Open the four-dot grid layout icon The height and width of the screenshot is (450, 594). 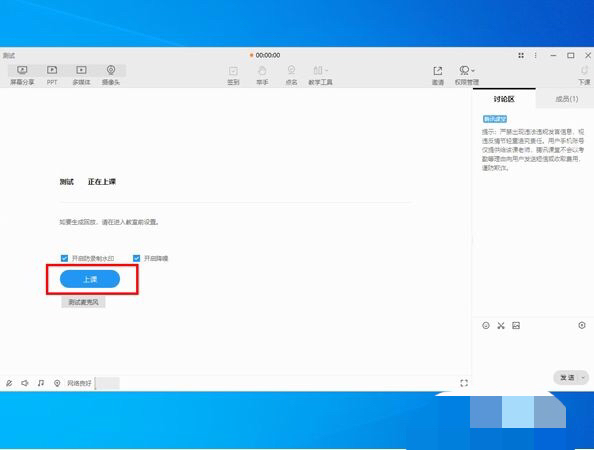pos(521,55)
